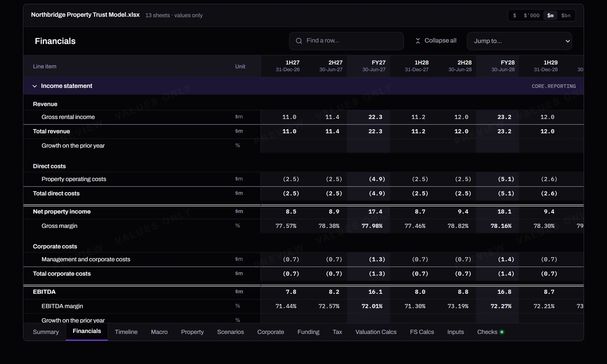This screenshot has height=364, width=607.
Task: Open the Summary sheet tab
Action: 46,332
